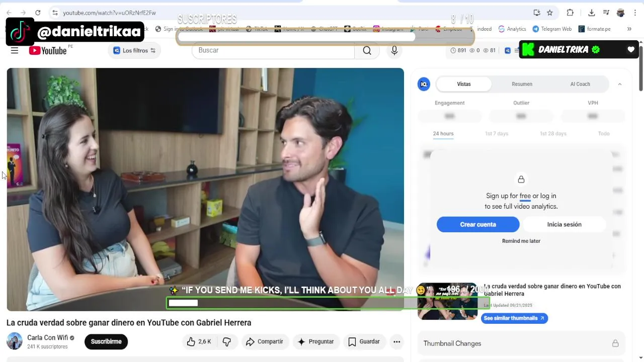Select the Todo range tab
The height and width of the screenshot is (362, 644).
pos(604,134)
